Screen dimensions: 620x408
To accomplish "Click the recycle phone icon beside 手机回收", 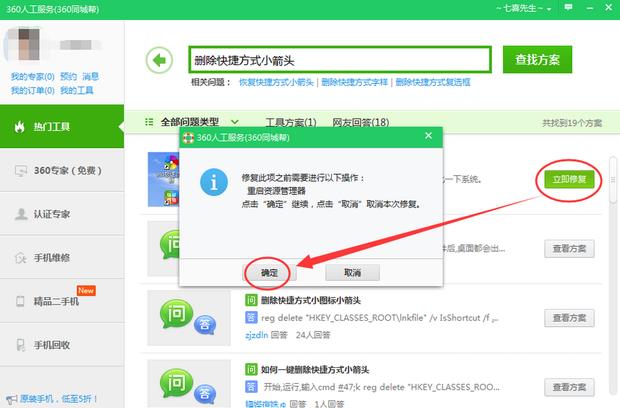I will [21, 345].
